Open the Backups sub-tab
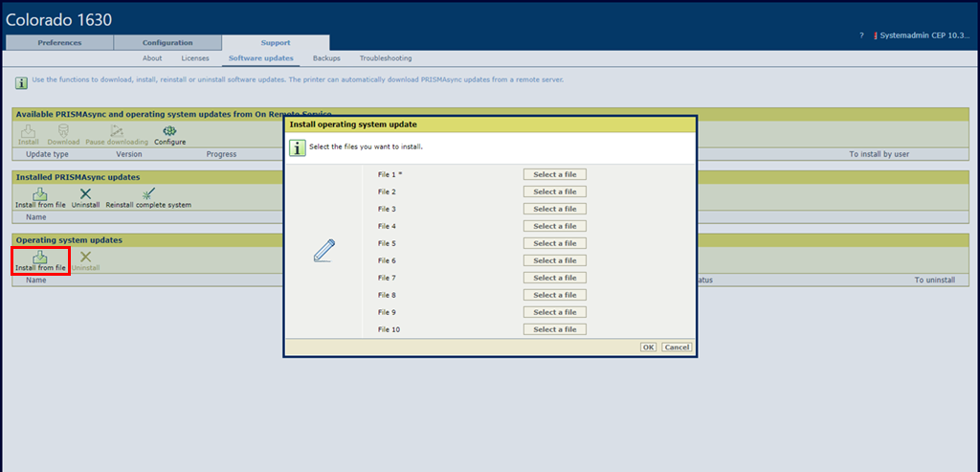980x472 pixels. pos(326,58)
